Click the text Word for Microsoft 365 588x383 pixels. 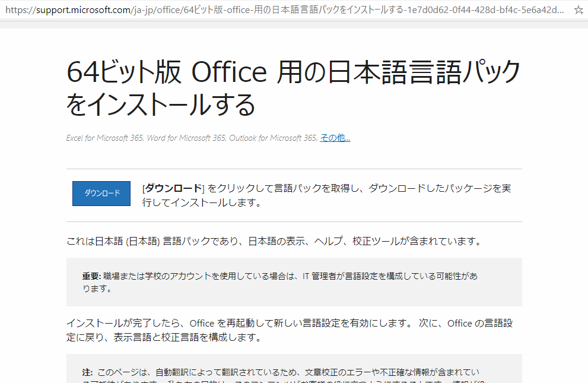[x=186, y=138]
